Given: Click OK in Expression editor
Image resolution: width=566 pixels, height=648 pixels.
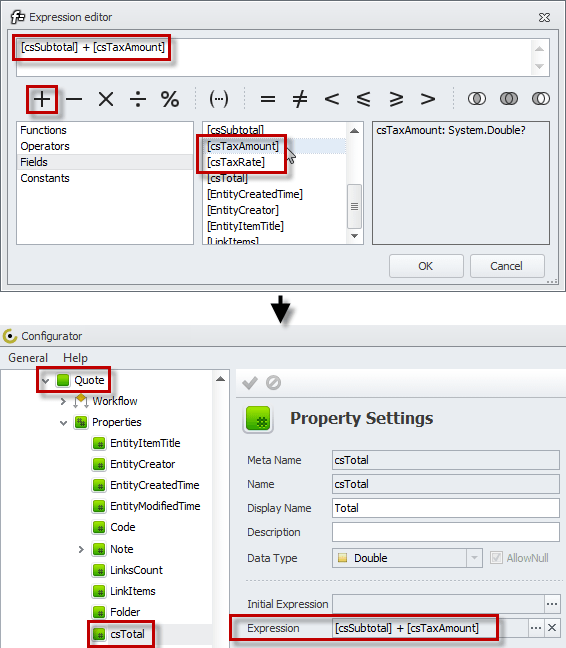Looking at the screenshot, I should 426,266.
